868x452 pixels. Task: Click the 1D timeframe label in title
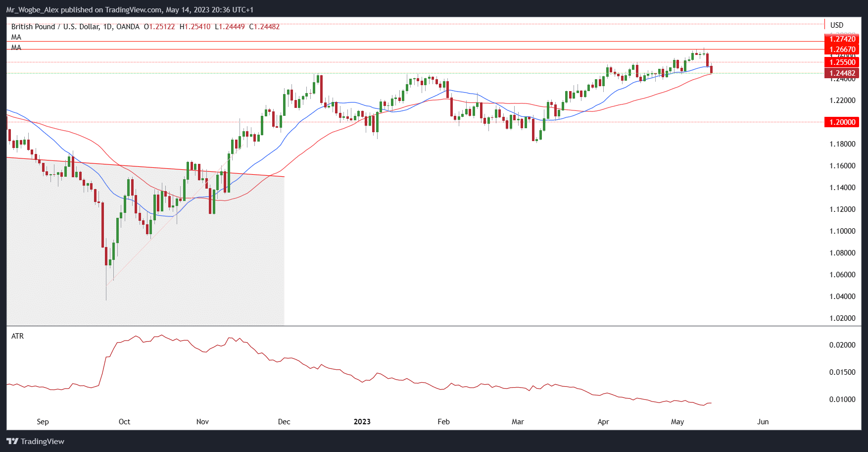107,27
